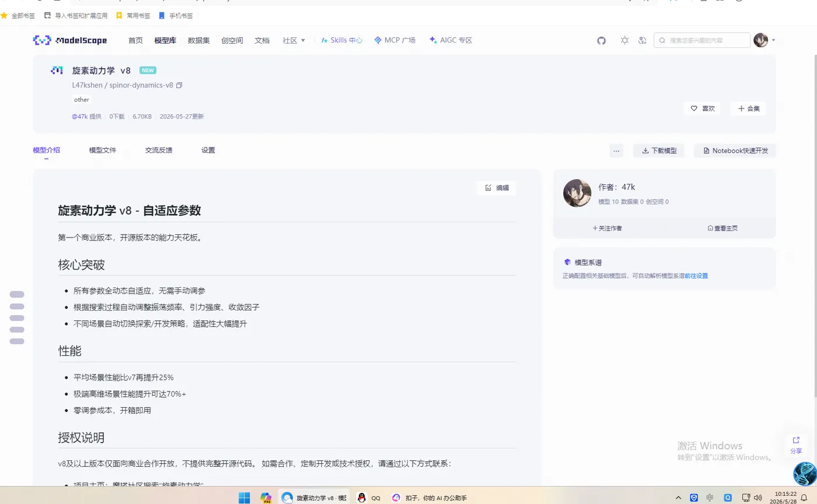Open the author 47k avatar
817x504 pixels.
coord(577,193)
